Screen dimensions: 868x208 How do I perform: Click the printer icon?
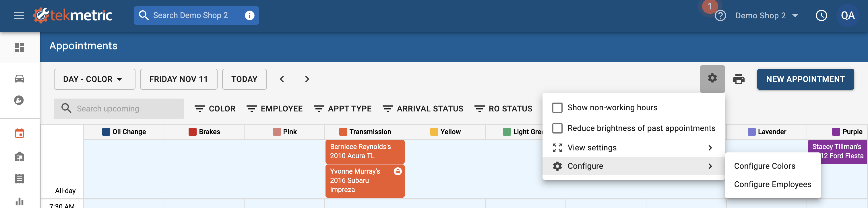point(739,79)
